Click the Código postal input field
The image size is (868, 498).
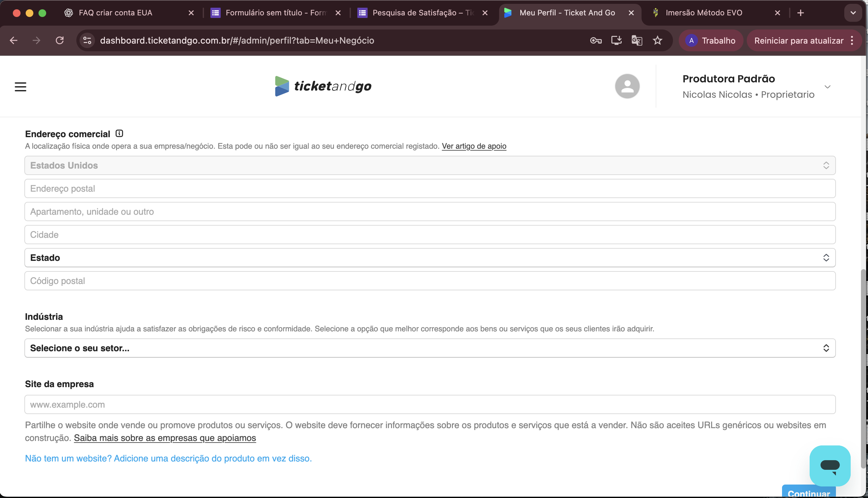tap(430, 281)
